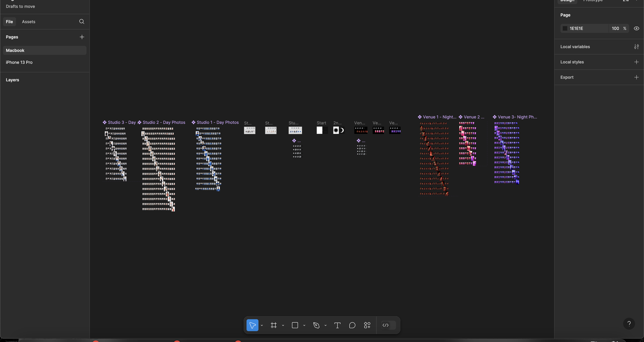Select the Studio 3 - Day component set label

pyautogui.click(x=122, y=122)
